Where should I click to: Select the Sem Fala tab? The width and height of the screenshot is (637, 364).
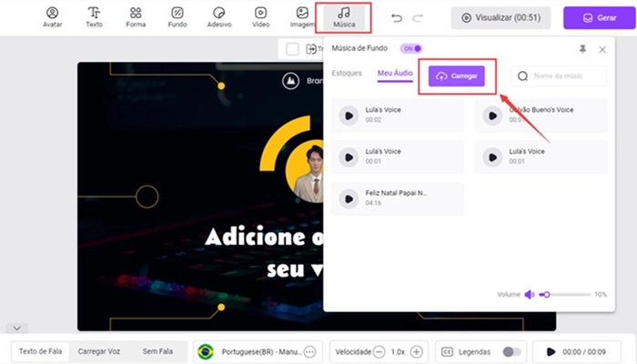point(157,351)
